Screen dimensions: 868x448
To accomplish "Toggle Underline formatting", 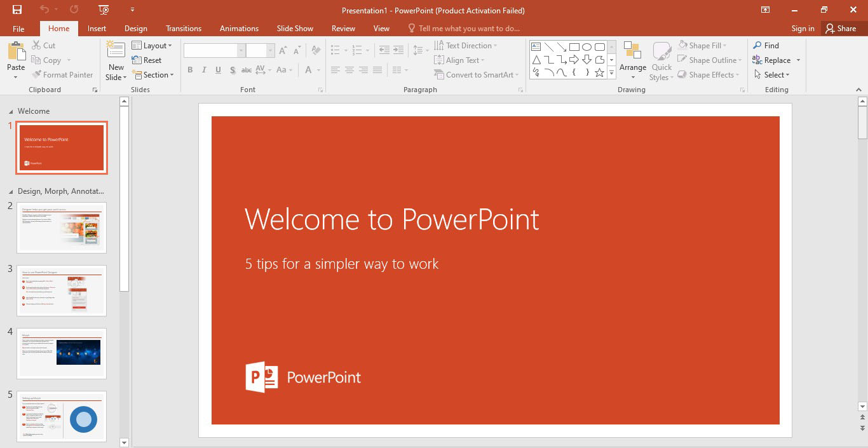I will coord(219,70).
